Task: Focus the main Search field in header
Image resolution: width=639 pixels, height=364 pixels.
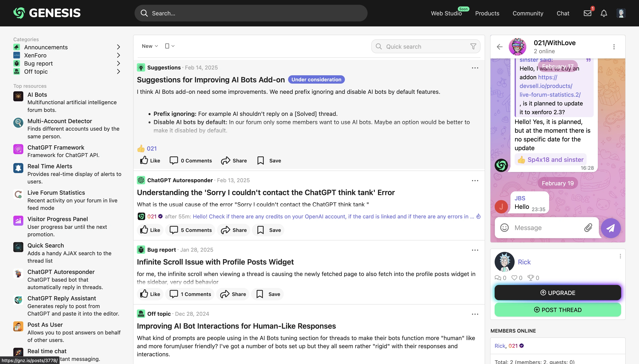Action: point(251,13)
